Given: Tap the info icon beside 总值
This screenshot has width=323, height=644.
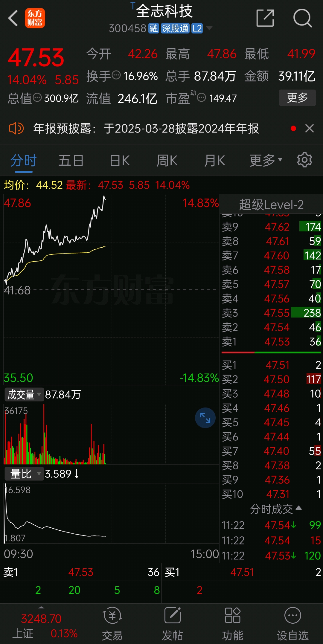Looking at the screenshot, I should [x=37, y=97].
